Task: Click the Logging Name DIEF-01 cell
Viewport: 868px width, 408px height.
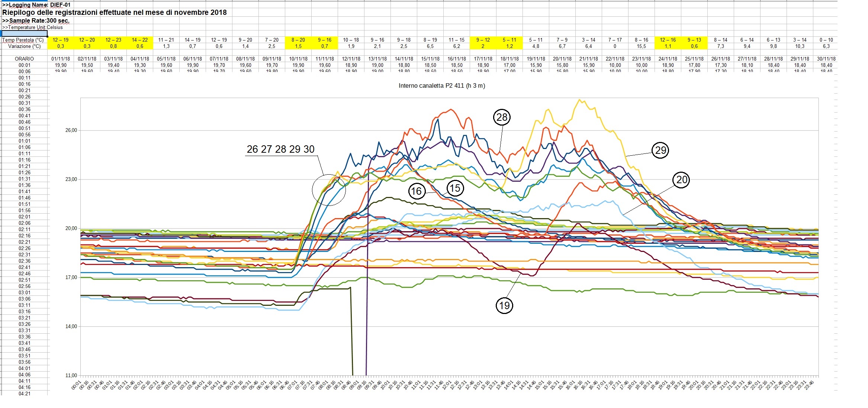Action: [36, 5]
